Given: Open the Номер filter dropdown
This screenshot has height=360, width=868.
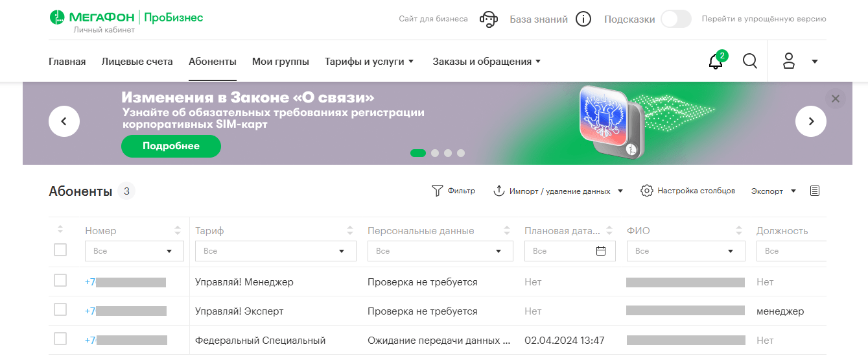Looking at the screenshot, I should click(x=134, y=251).
